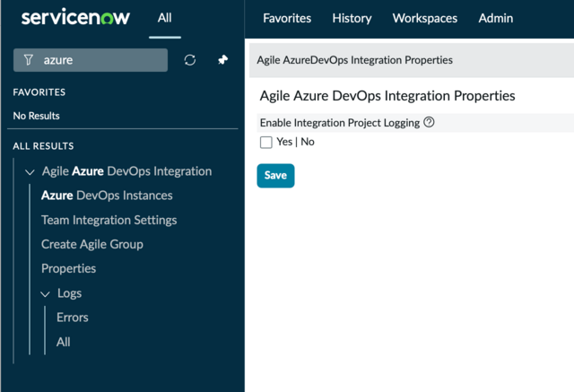This screenshot has width=574, height=392.
Task: Click the filter funnel icon in navigator
Action: pyautogui.click(x=29, y=60)
